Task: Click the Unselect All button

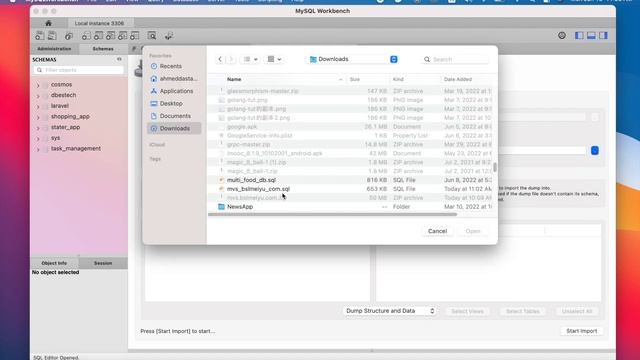Action: pos(577,311)
